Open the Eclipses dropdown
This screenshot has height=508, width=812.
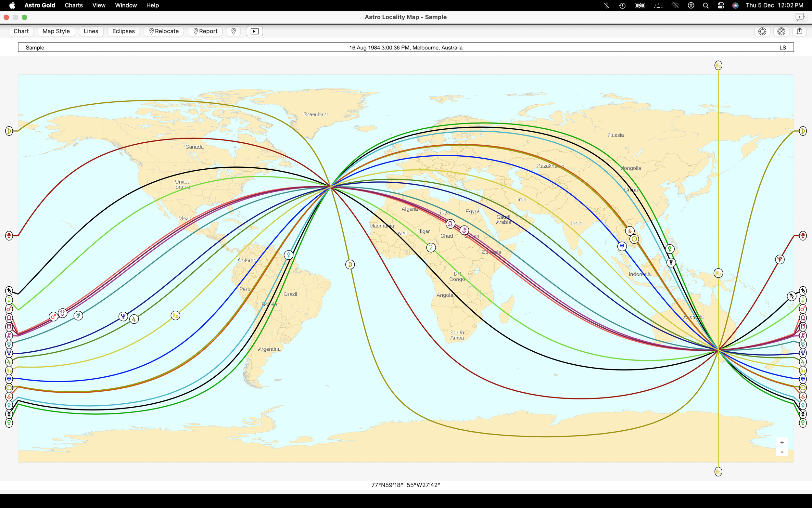click(x=123, y=31)
